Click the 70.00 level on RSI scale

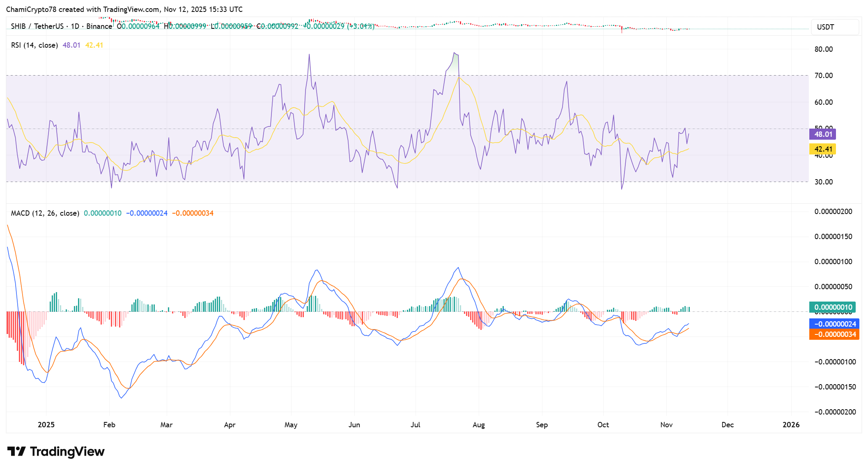(x=823, y=75)
